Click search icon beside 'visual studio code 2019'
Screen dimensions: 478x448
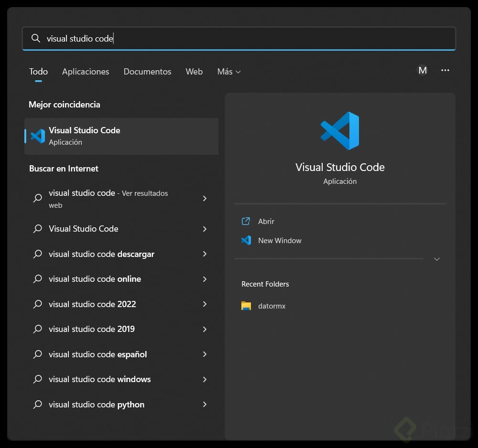click(37, 329)
